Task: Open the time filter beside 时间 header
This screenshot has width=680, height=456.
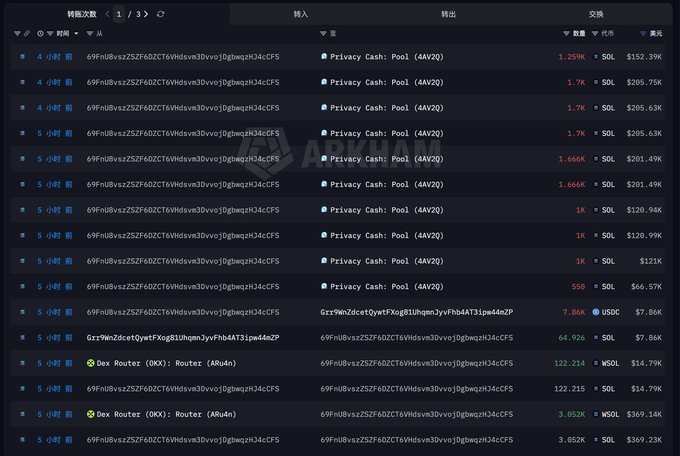Action: (x=50, y=33)
